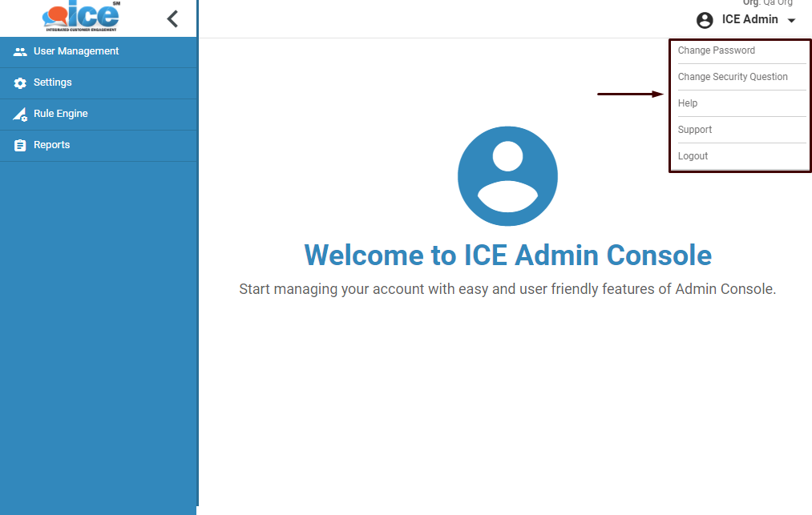Open the User Management section

[99, 52]
